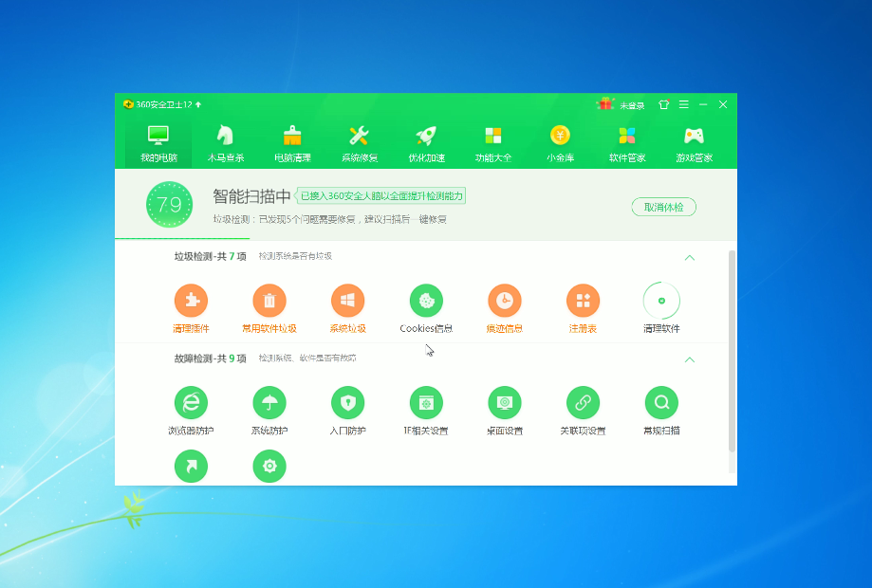Click the 系统垃圾 Windows logo icon

pos(347,301)
